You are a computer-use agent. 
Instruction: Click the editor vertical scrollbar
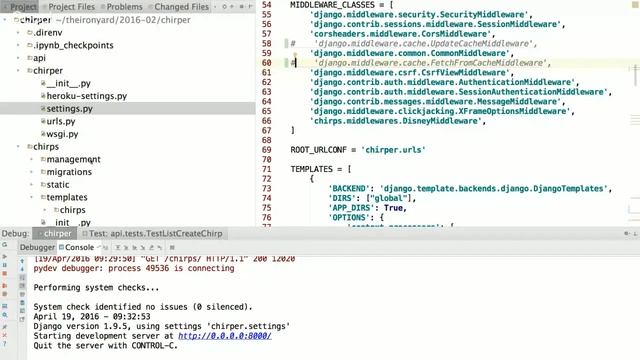[636, 76]
